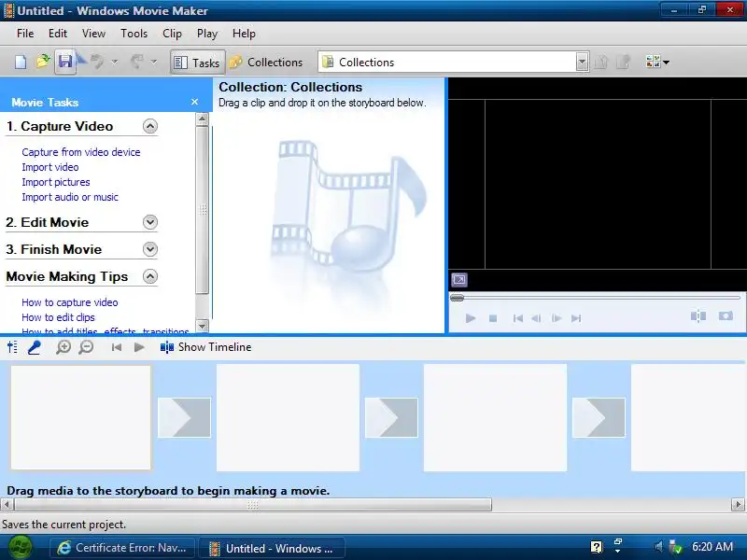Select the second empty storyboard clip cell
Image resolution: width=747 pixels, height=560 pixels.
[x=288, y=417]
